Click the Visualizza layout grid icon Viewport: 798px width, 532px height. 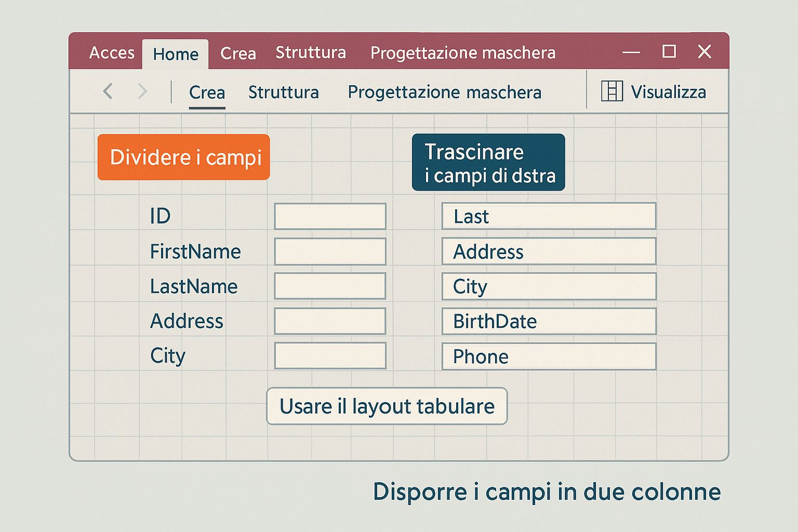pyautogui.click(x=611, y=91)
